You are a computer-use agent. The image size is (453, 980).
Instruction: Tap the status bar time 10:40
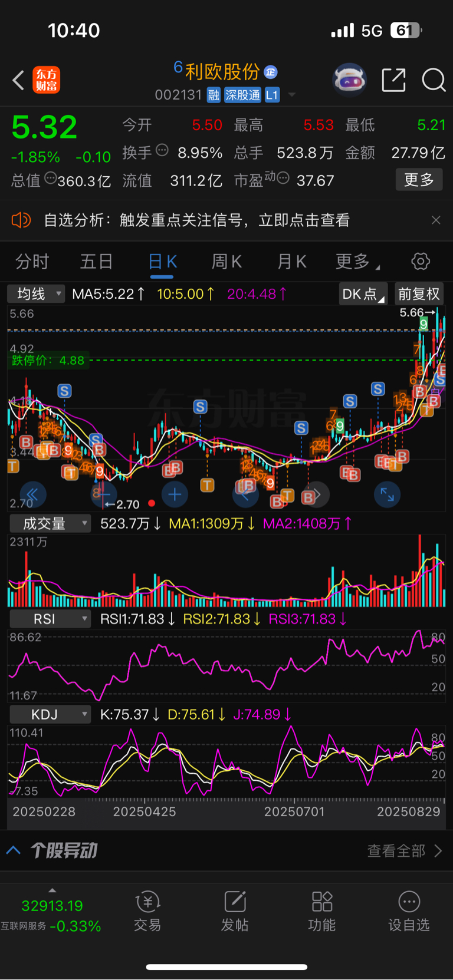(74, 31)
